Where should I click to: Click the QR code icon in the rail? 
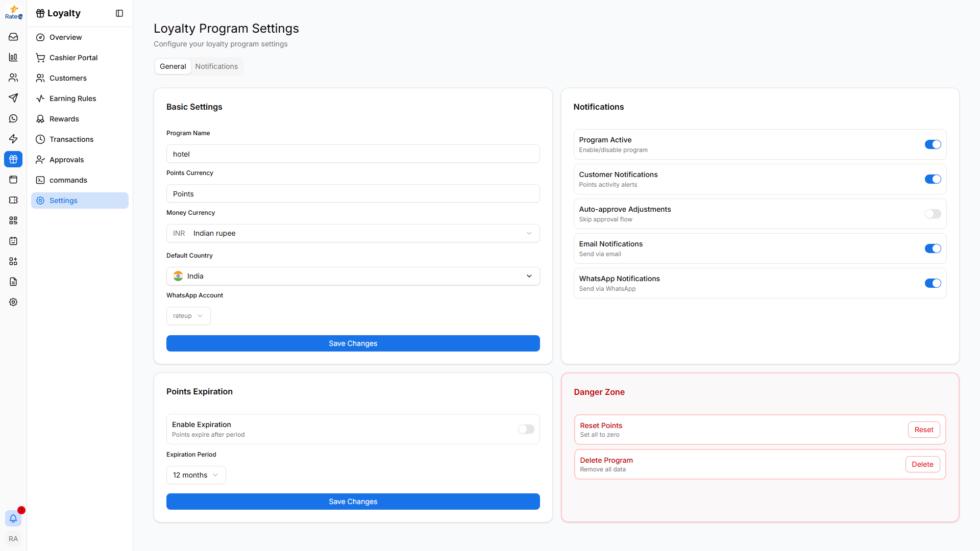coord(13,220)
